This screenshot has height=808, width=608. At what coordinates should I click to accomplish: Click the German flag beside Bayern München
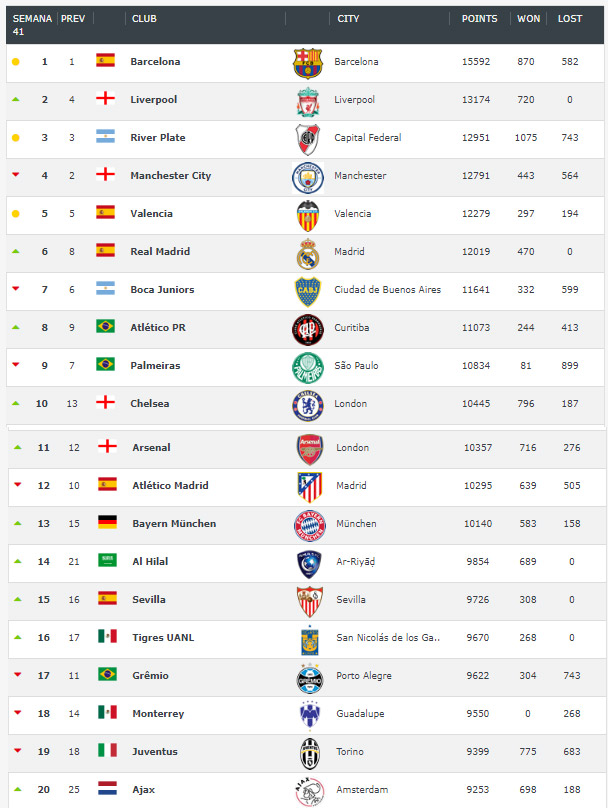point(107,522)
